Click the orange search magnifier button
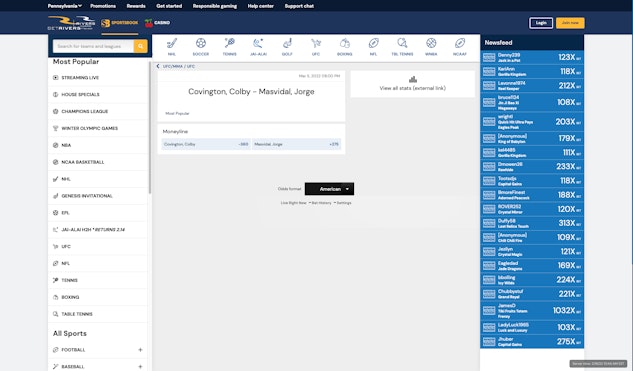Viewport: 633px width, 371px height. [x=140, y=46]
